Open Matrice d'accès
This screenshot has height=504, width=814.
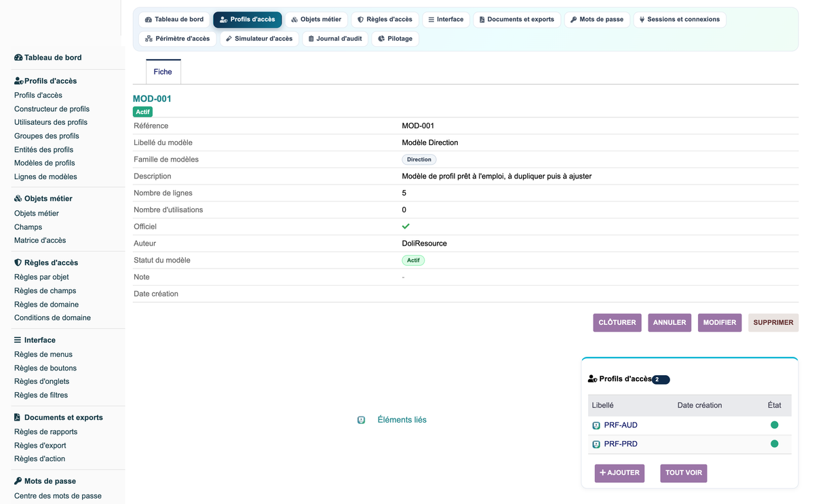click(x=40, y=241)
